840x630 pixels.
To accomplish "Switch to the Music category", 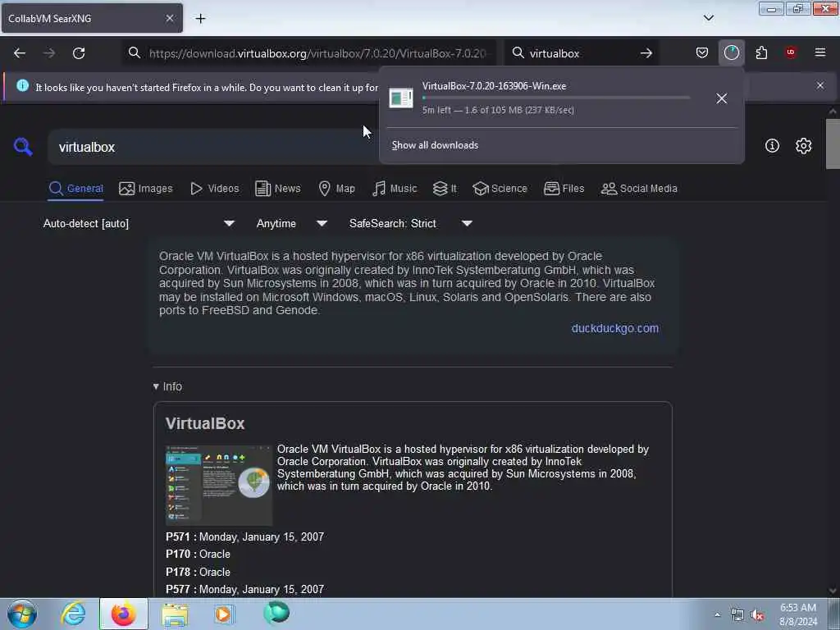I will tap(395, 189).
